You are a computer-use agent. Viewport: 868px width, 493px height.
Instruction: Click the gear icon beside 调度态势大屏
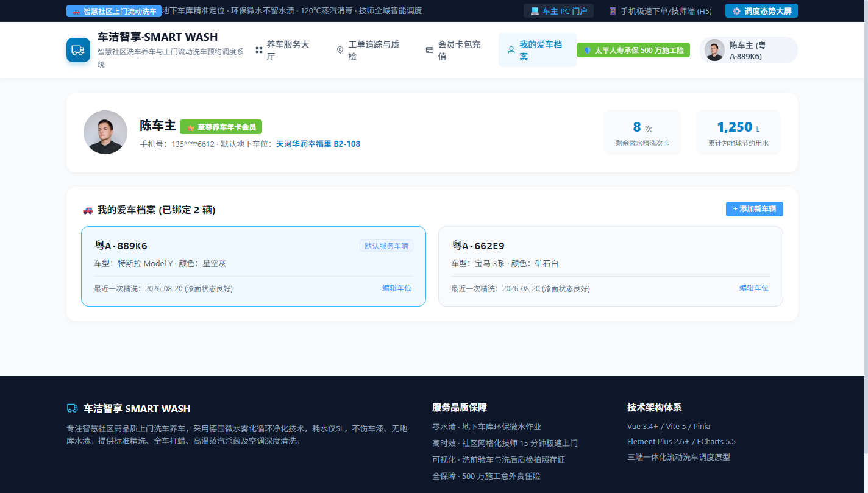click(x=736, y=11)
